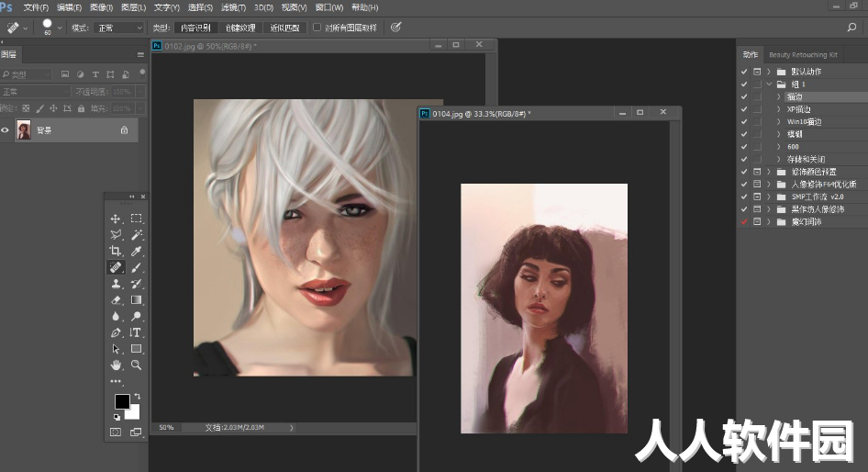Screen dimensions: 868x472
Task: Collapse the 组 1 action set
Action: 769,84
